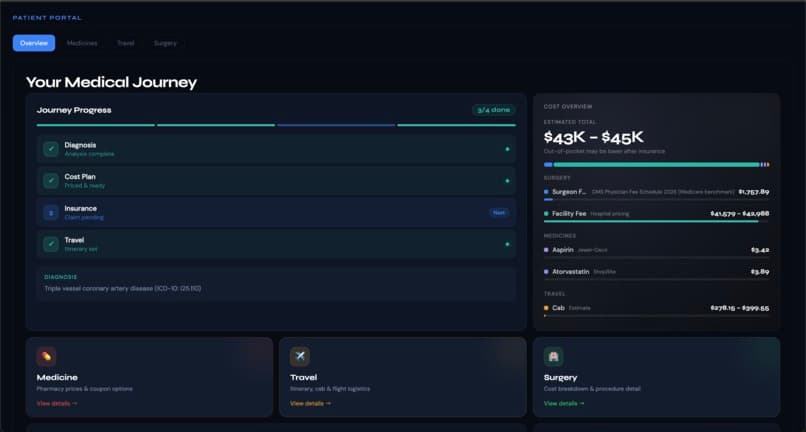The width and height of the screenshot is (806, 432).
Task: Click the estimated total cost breakdown bar
Action: click(x=656, y=165)
